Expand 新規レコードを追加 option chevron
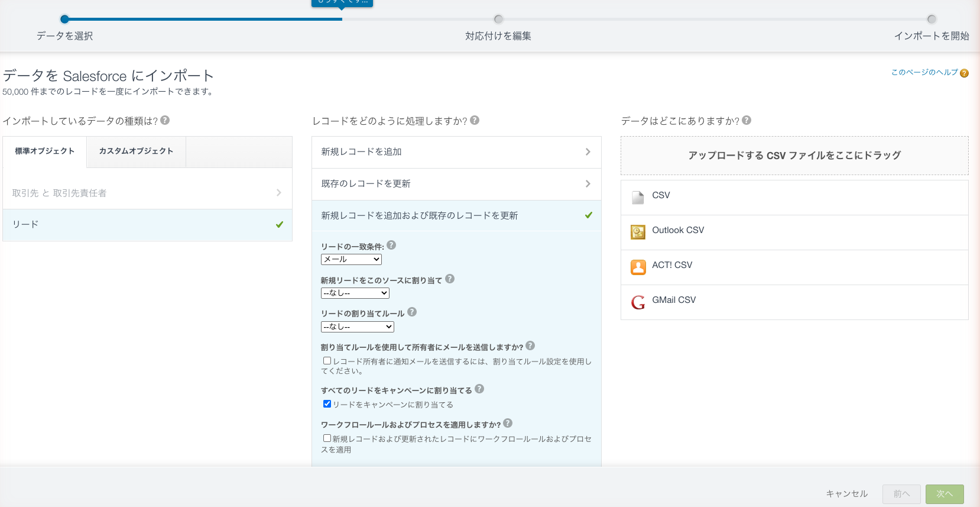Image resolution: width=980 pixels, height=507 pixels. [x=588, y=151]
